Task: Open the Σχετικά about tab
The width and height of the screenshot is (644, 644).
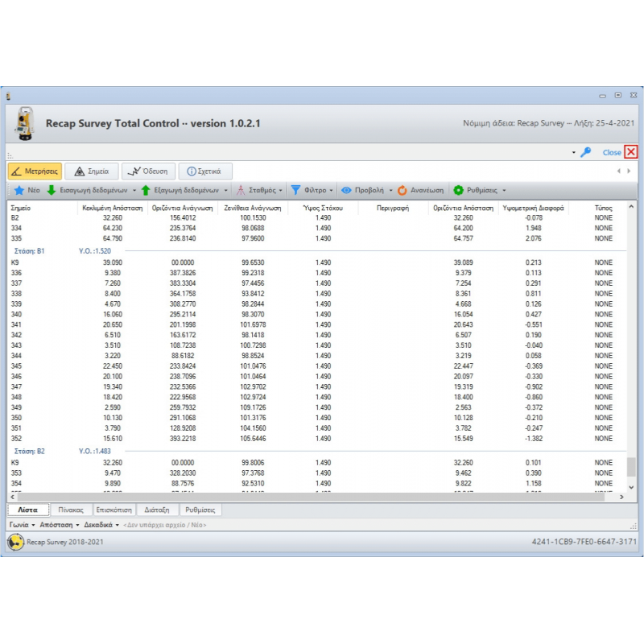Action: (205, 171)
